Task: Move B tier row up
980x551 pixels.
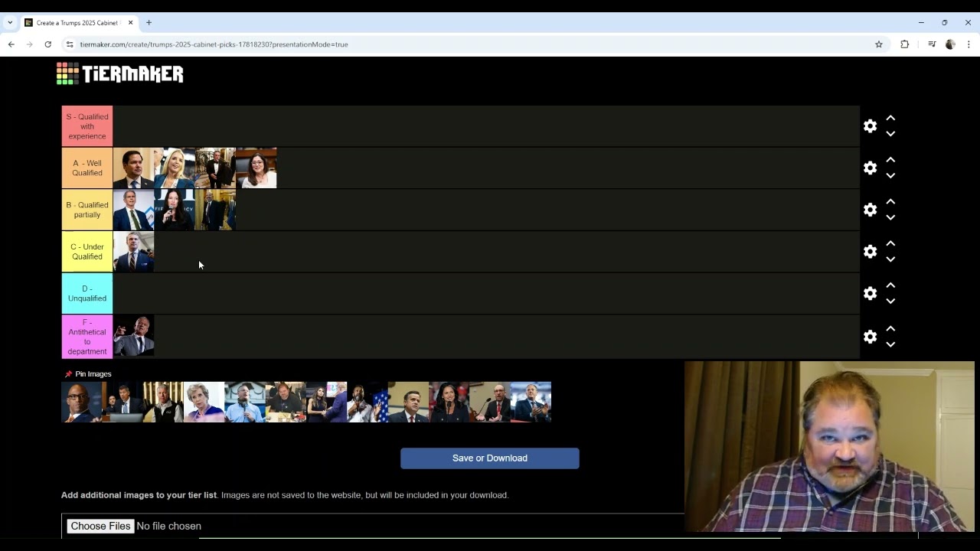Action: pyautogui.click(x=890, y=201)
